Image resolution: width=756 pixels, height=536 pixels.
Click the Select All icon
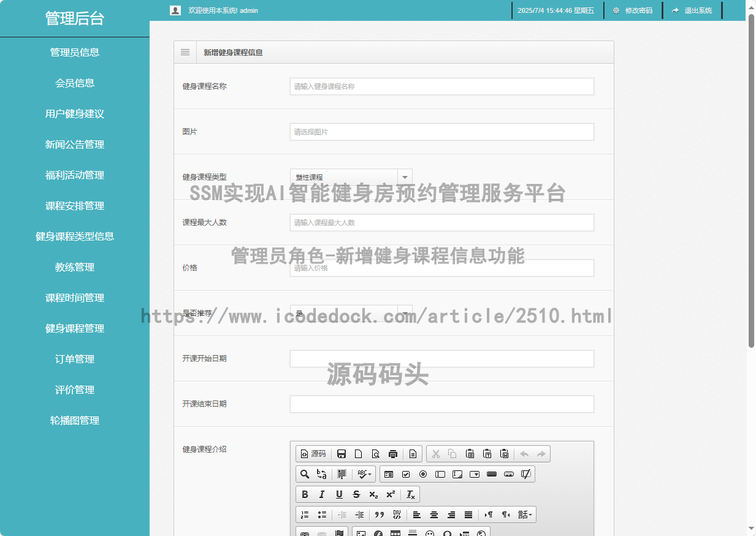(x=342, y=474)
